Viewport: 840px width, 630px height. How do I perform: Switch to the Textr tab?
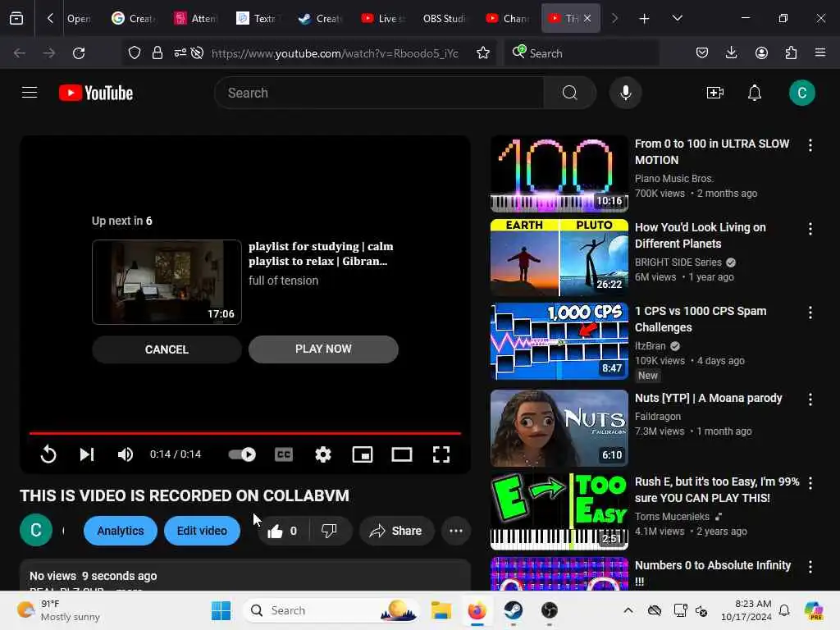tap(257, 18)
